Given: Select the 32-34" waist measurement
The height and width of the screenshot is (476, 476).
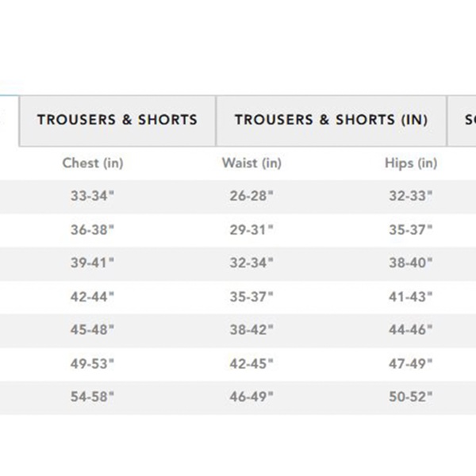Looking at the screenshot, I should (x=251, y=263).
